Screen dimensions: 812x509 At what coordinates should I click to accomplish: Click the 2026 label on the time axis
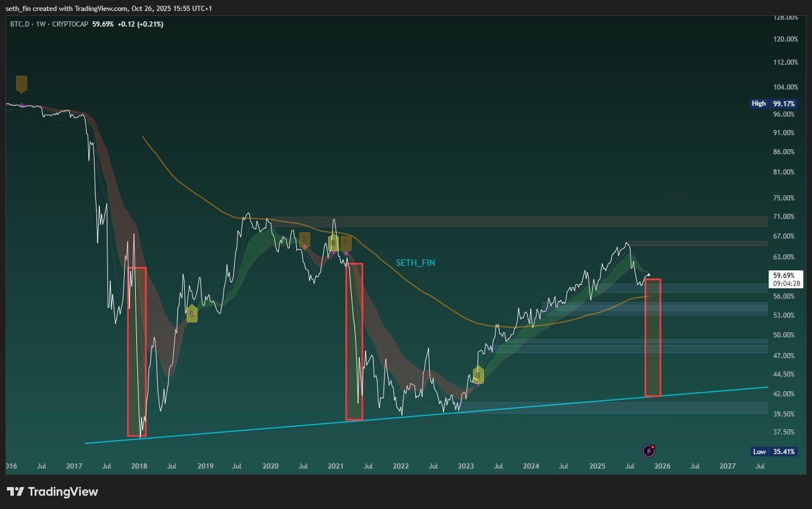tap(662, 466)
